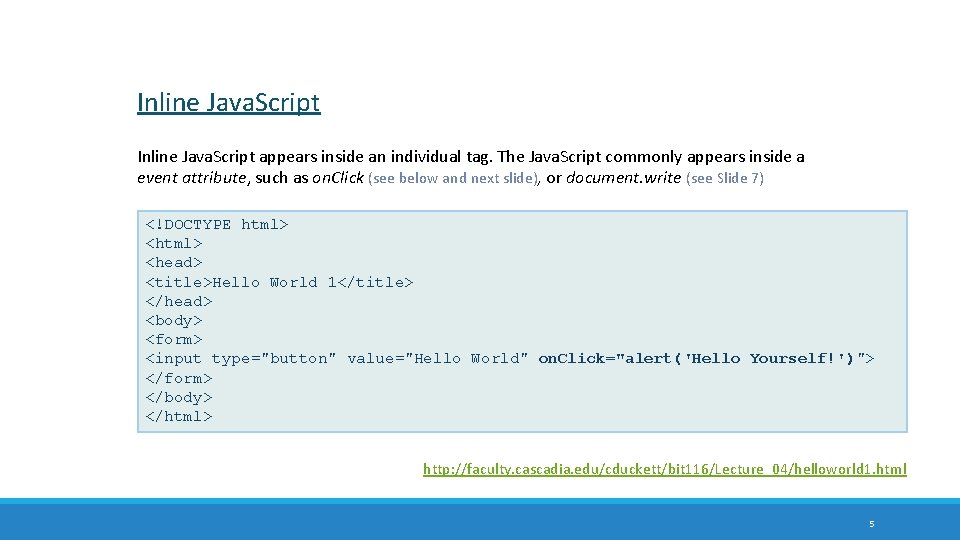
Task: Click the '</body>' closing tag line
Action: (x=179, y=397)
